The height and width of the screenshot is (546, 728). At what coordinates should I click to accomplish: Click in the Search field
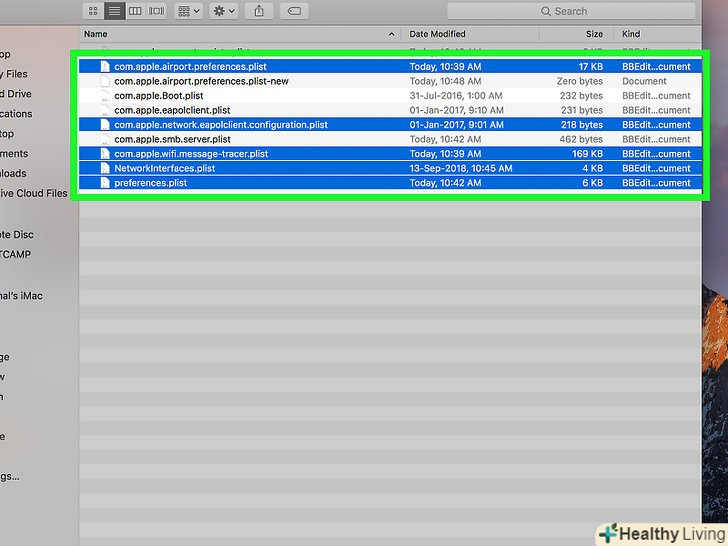[575, 11]
